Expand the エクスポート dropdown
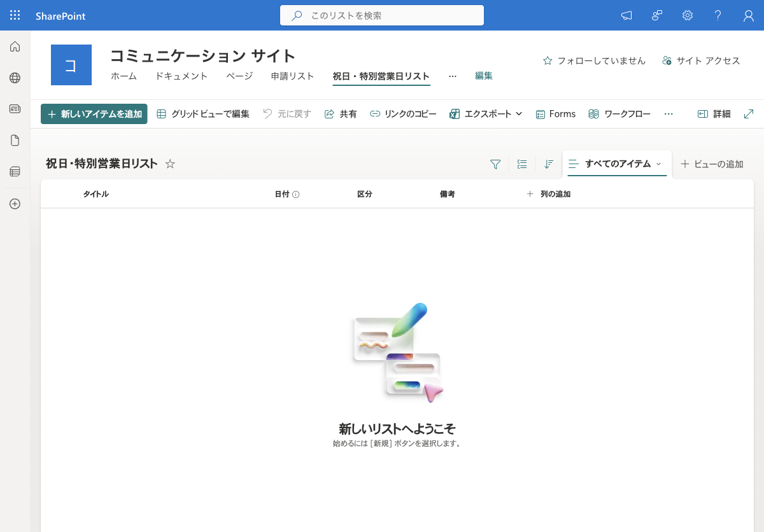This screenshot has width=764, height=532. (486, 114)
